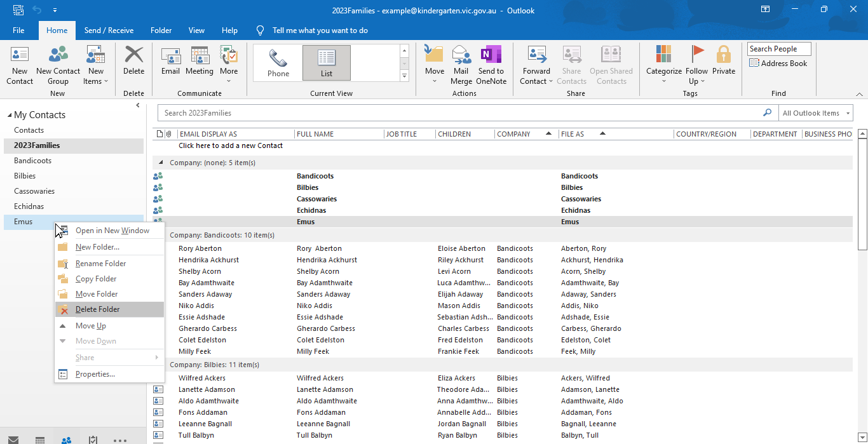
Task: Sort by the FULL NAME column
Action: click(339, 134)
